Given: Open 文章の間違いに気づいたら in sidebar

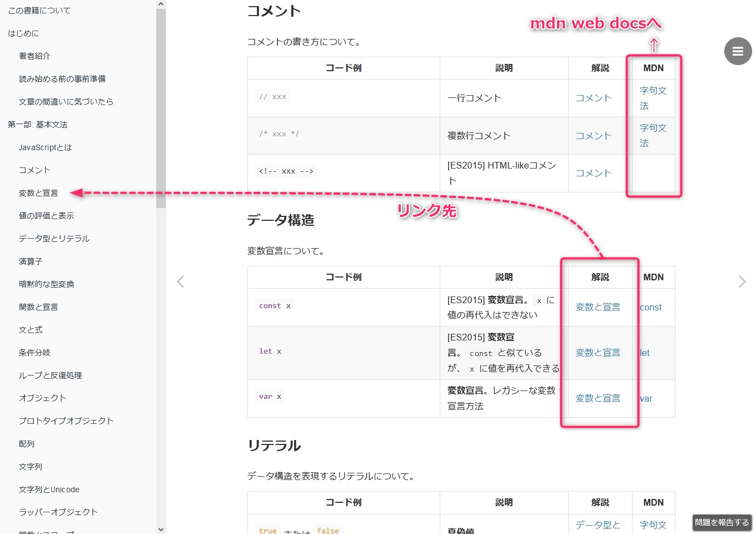Looking at the screenshot, I should pyautogui.click(x=66, y=102).
